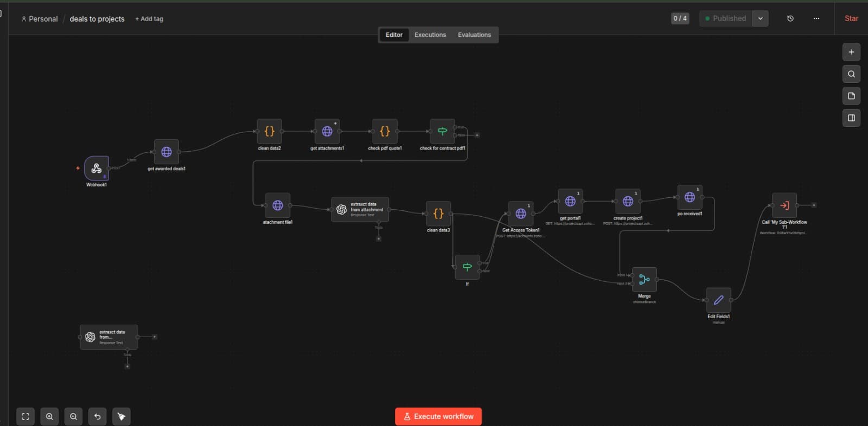This screenshot has width=868, height=426.
Task: Click the Edit Fields1 pencil node
Action: tap(718, 300)
